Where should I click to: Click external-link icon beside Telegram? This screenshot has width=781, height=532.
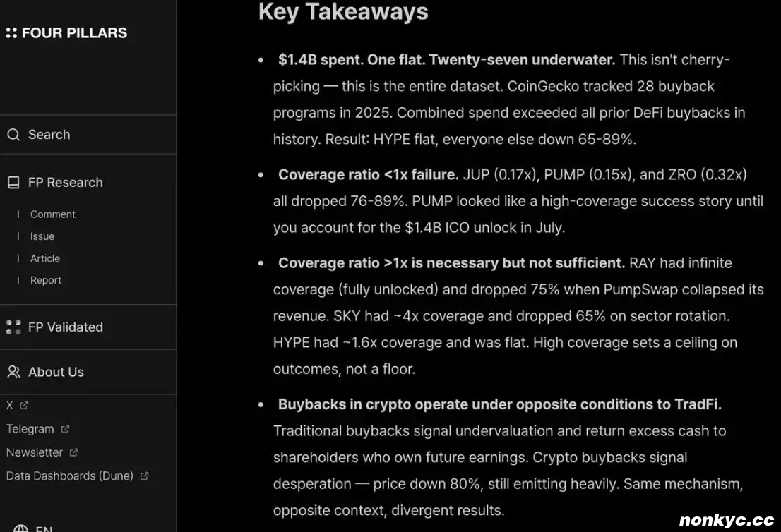[66, 429]
